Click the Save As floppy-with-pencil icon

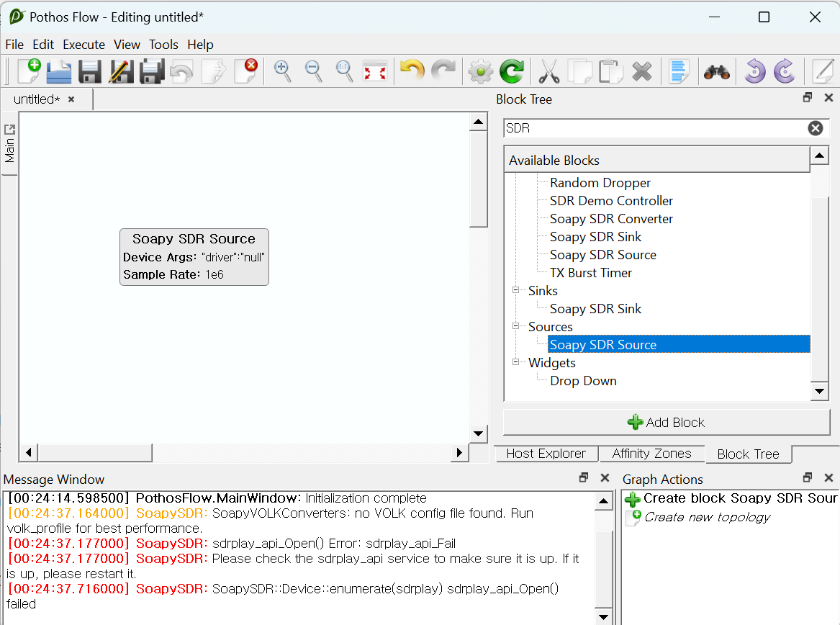click(x=121, y=71)
